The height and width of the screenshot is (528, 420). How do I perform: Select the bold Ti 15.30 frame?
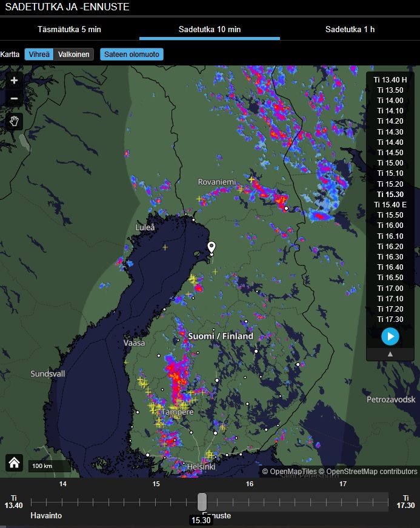pos(390,195)
